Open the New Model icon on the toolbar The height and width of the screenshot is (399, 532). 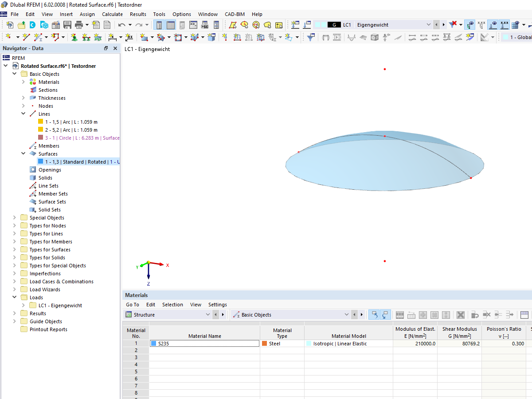point(10,25)
